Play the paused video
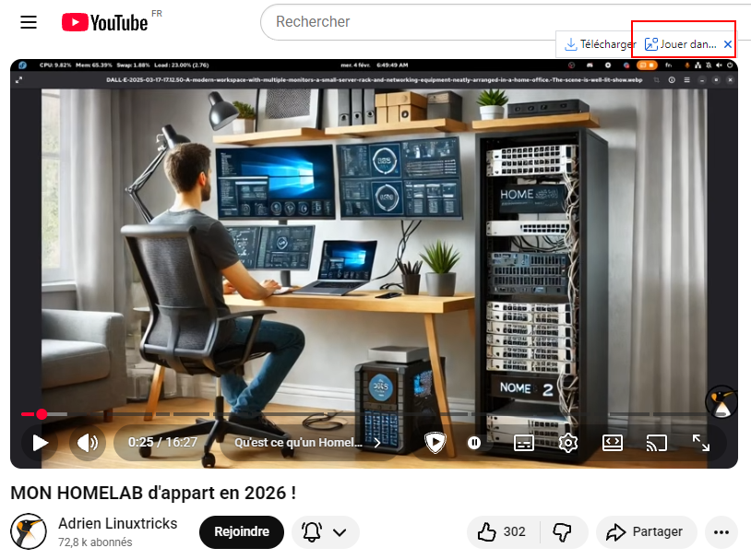Image resolution: width=751 pixels, height=560 pixels. point(41,443)
